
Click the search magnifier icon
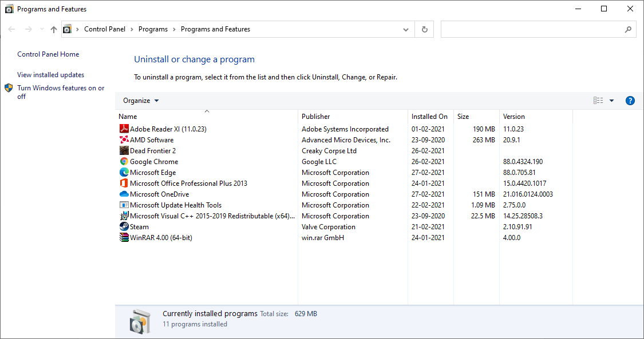[628, 30]
